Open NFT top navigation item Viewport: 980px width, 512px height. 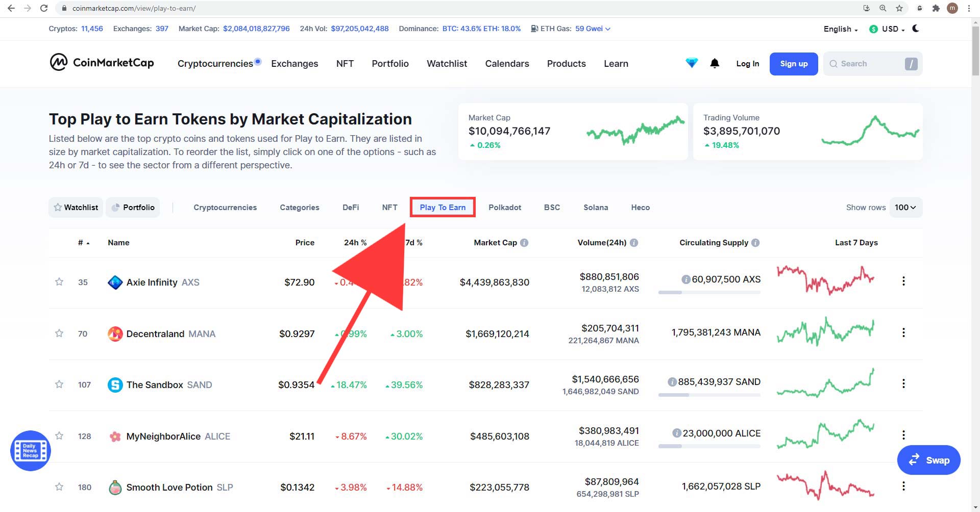click(x=345, y=64)
